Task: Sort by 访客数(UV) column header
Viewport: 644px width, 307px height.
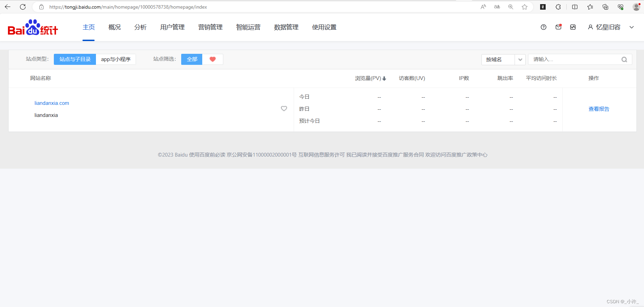Action: pyautogui.click(x=412, y=78)
